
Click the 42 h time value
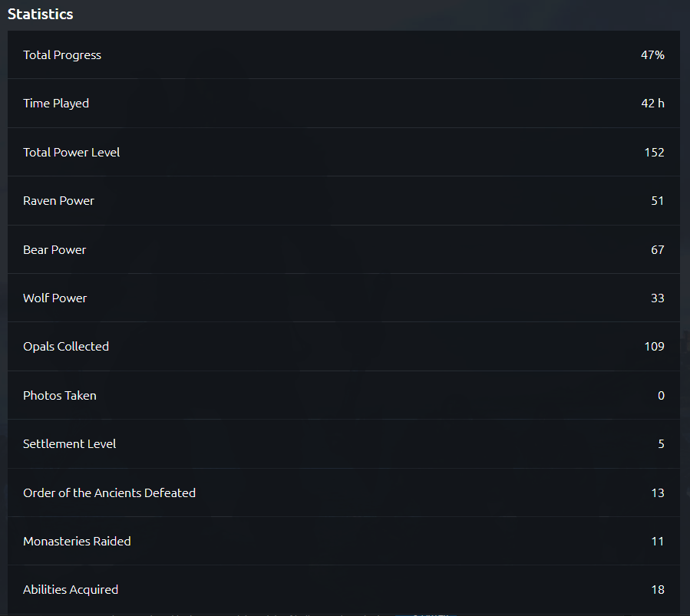tap(652, 104)
